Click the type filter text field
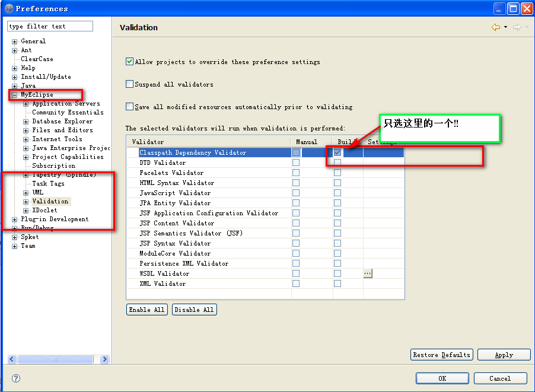 coord(50,26)
